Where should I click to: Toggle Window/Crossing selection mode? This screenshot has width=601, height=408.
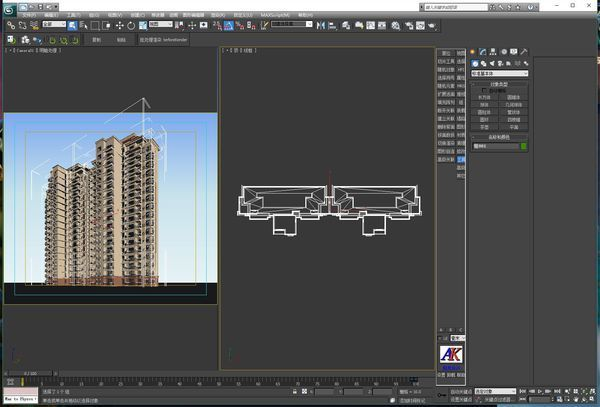(x=107, y=26)
